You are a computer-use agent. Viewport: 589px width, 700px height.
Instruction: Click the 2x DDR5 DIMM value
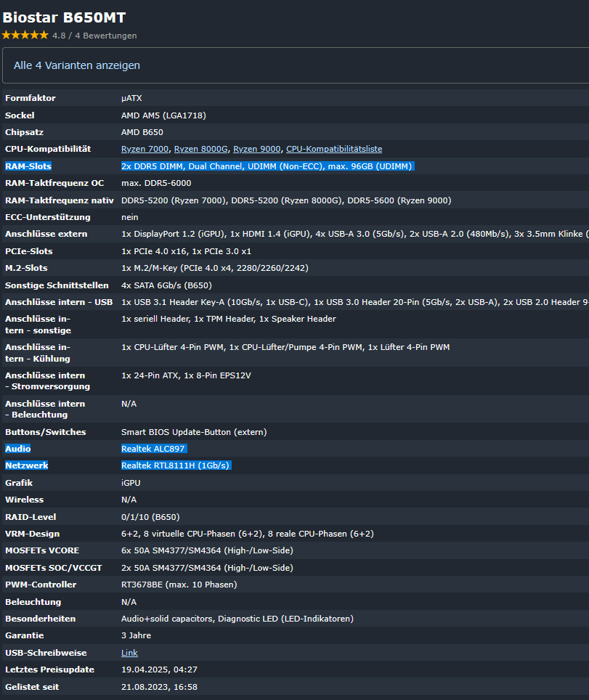coord(267,166)
